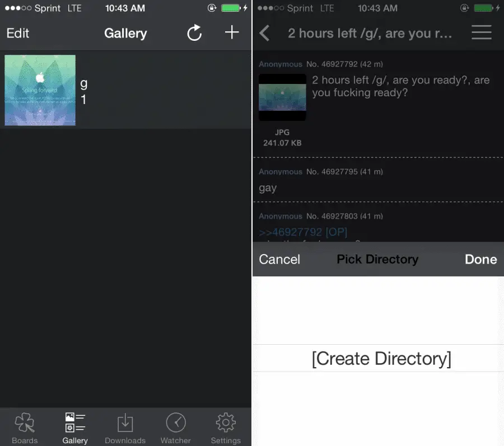Open the hamburger menu in thread view
The image size is (504, 446).
pos(481,33)
